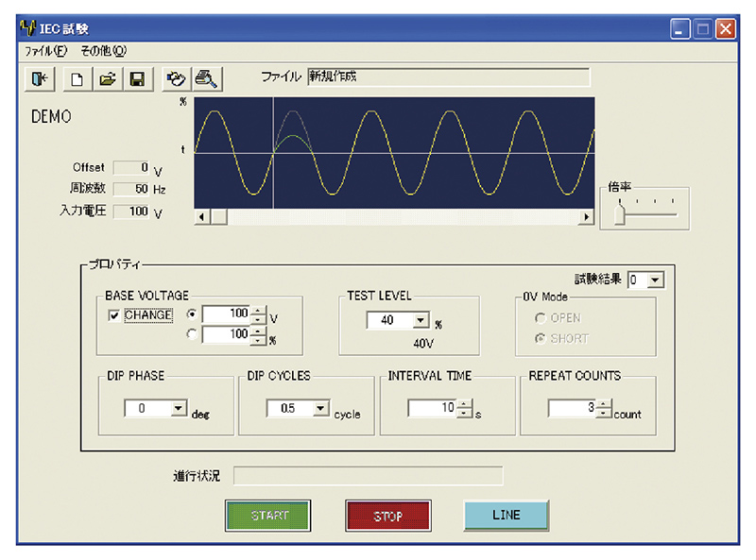Click the base voltage percent field

tap(227, 335)
